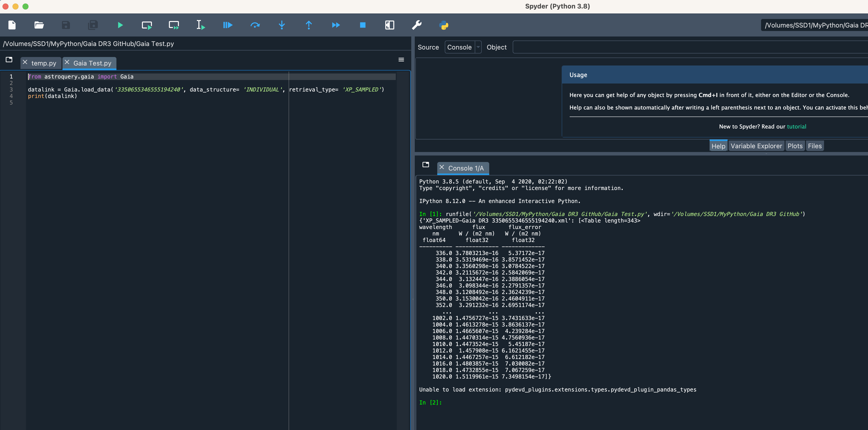This screenshot has width=868, height=430.
Task: Close the Console 1/A tab
Action: [x=442, y=167]
